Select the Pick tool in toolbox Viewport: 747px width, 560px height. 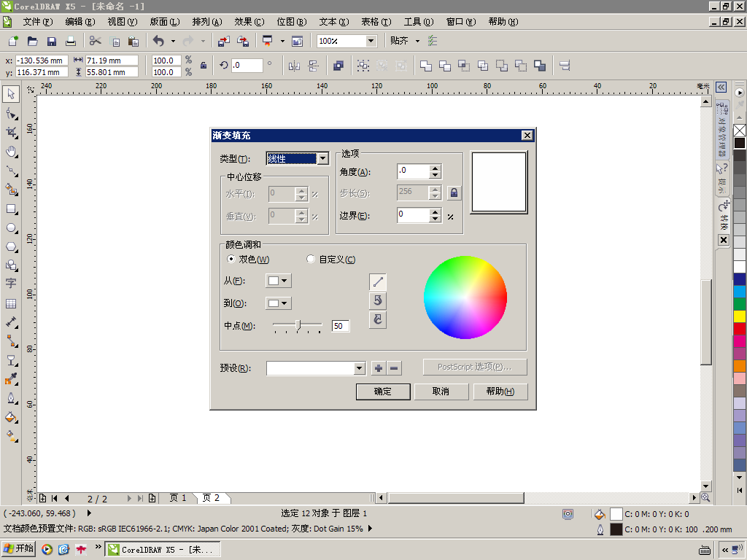coord(11,94)
